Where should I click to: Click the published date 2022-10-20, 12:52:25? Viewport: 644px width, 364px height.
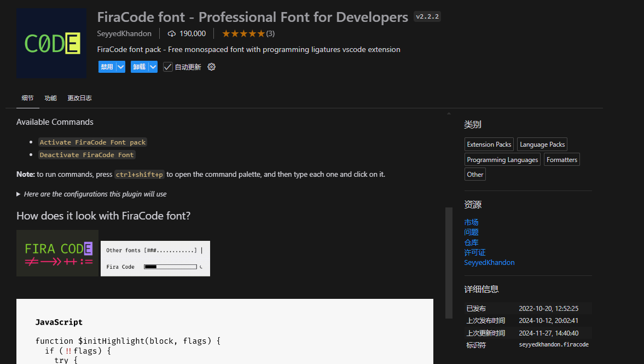click(x=549, y=309)
